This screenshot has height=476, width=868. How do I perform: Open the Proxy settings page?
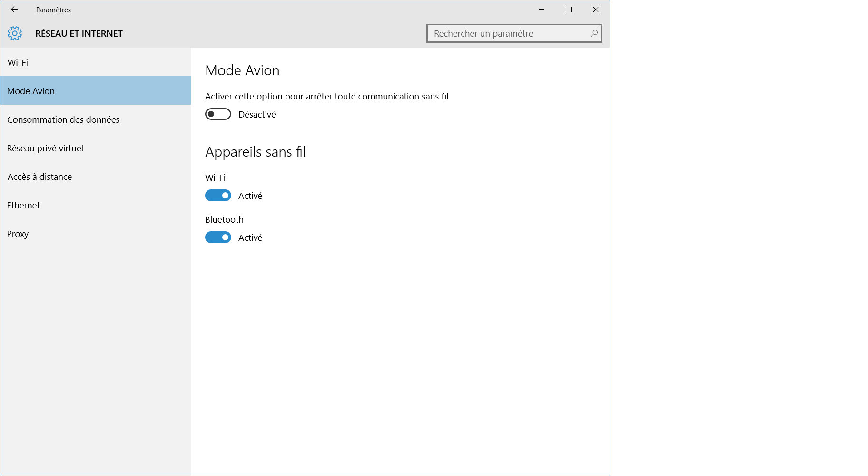coord(96,234)
